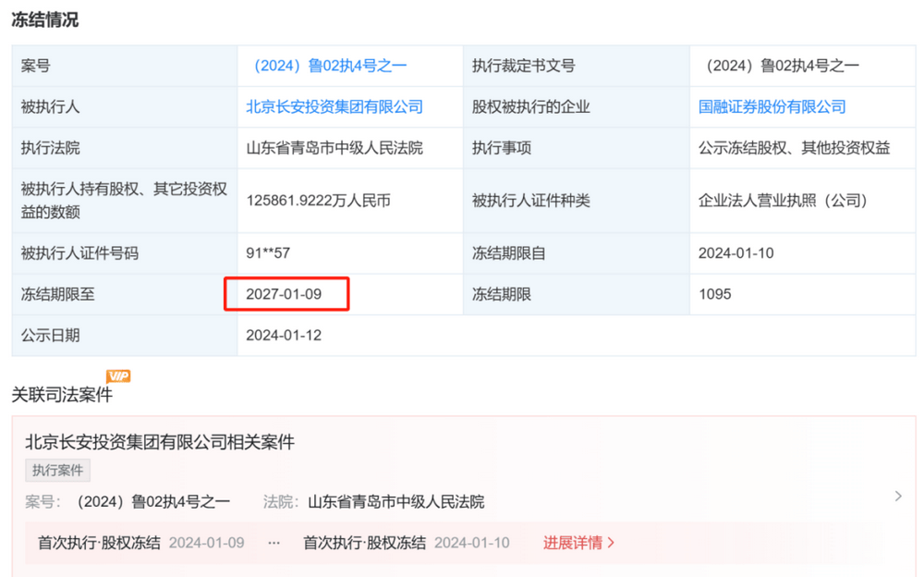Select amount 125861.9222万人民币
Viewport: 924px width, 577px height.
click(318, 201)
